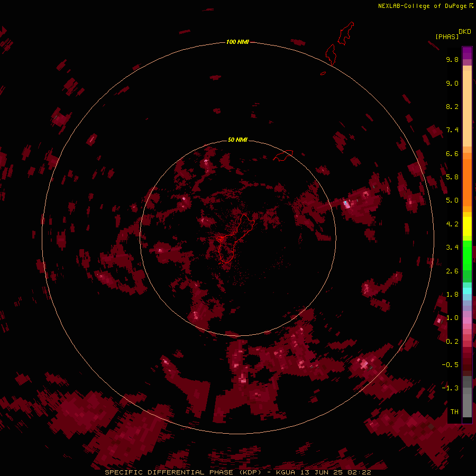The height and width of the screenshot is (476, 476).
Task: Click the 8.2 value on the scale
Action: click(x=452, y=106)
